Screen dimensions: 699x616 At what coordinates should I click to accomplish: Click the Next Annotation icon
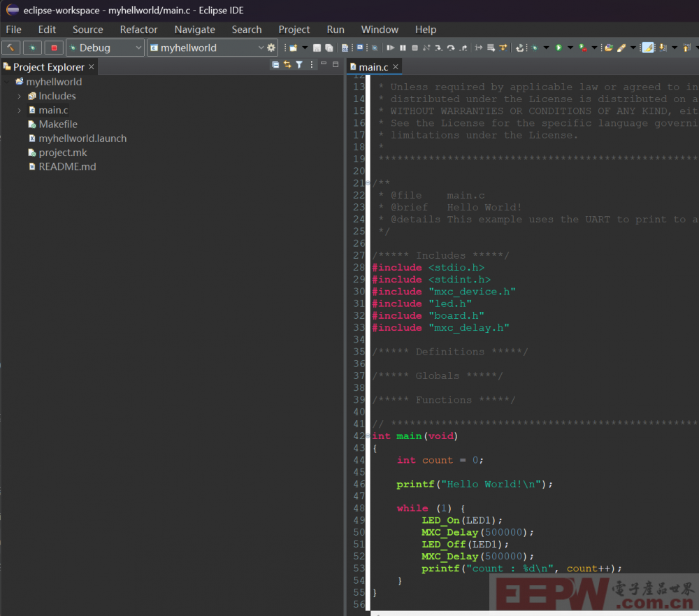click(x=663, y=48)
